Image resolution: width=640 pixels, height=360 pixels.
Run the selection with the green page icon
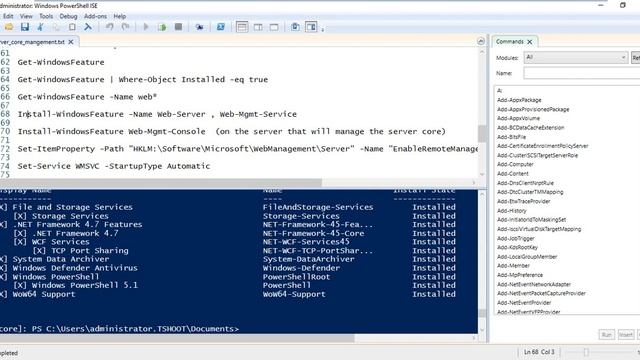click(162, 27)
